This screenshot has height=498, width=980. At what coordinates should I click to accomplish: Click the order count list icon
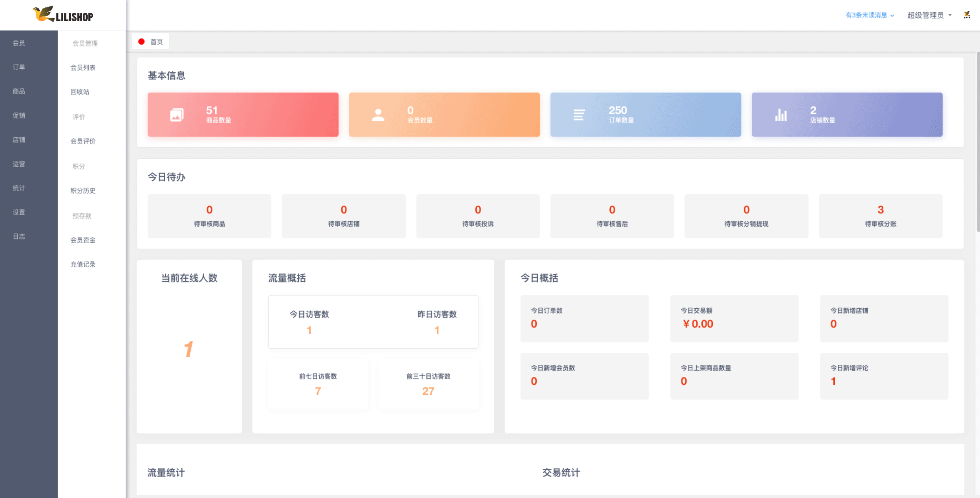(x=579, y=115)
